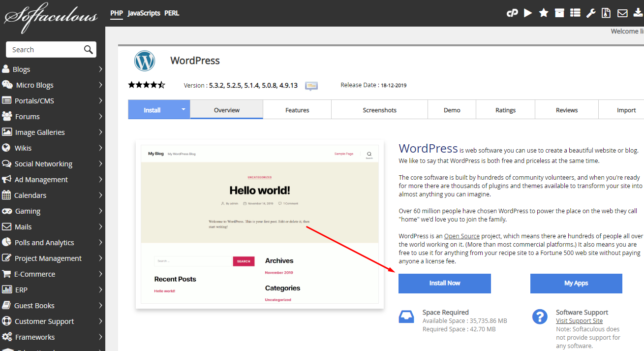The height and width of the screenshot is (351, 644).
Task: Click the changelog comment icon beside versions
Action: click(x=311, y=86)
